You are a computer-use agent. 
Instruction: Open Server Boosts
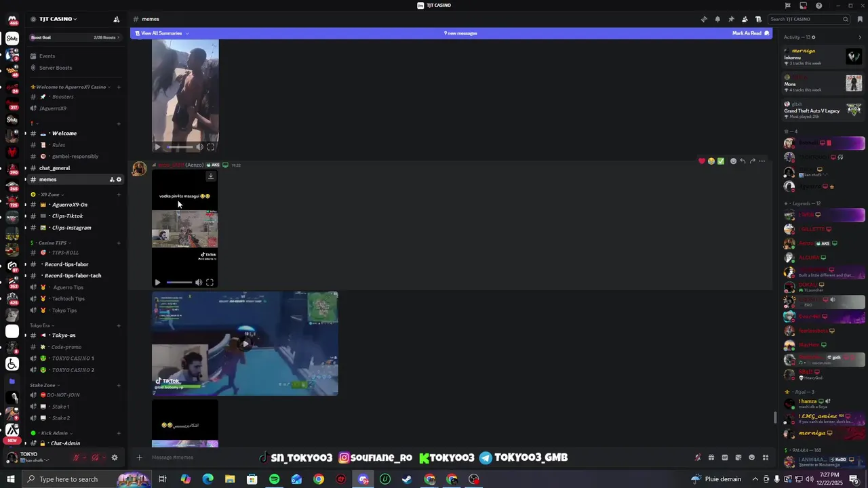click(x=75, y=68)
